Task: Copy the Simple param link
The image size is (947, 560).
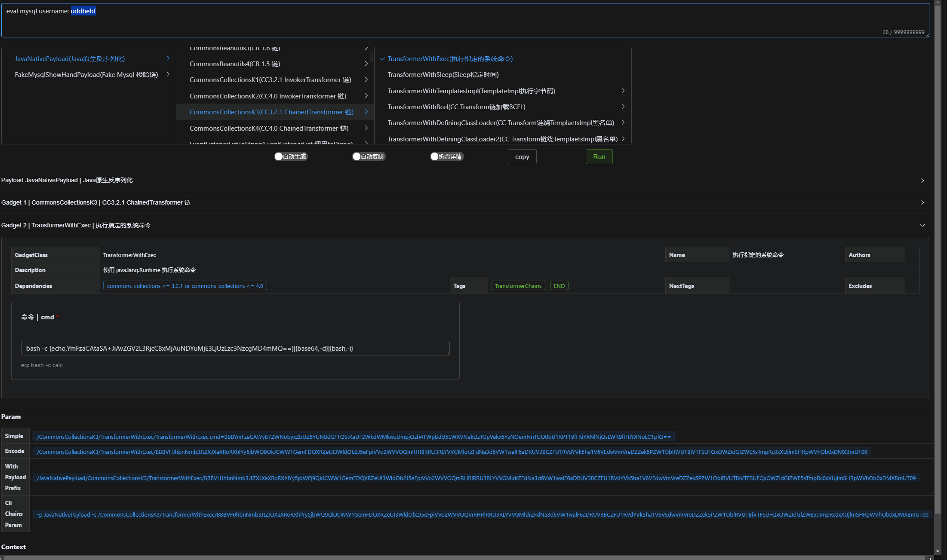Action: (x=354, y=437)
